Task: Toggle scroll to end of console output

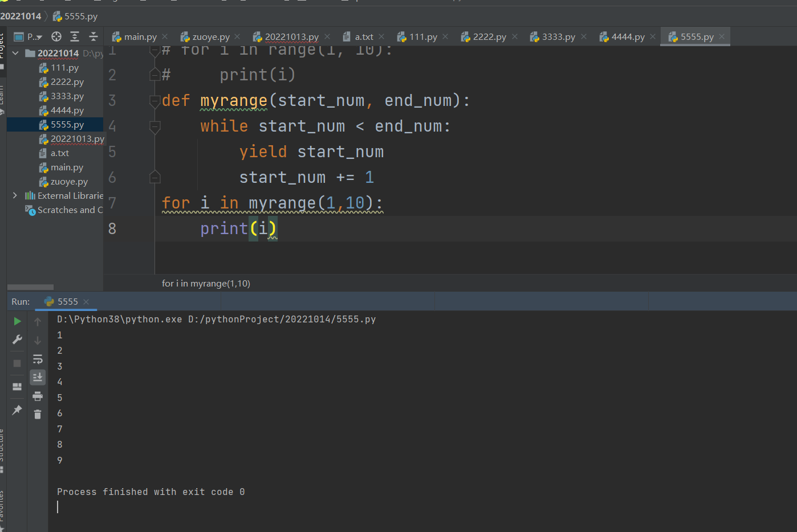Action: coord(38,377)
